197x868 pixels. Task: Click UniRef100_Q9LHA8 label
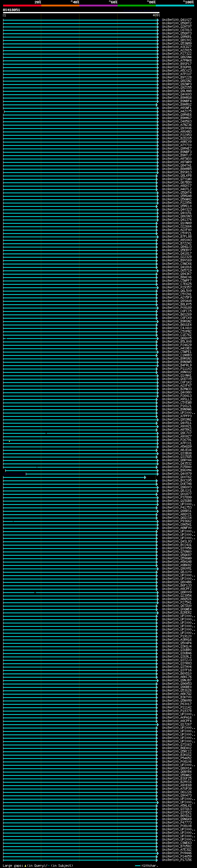point(176,91)
